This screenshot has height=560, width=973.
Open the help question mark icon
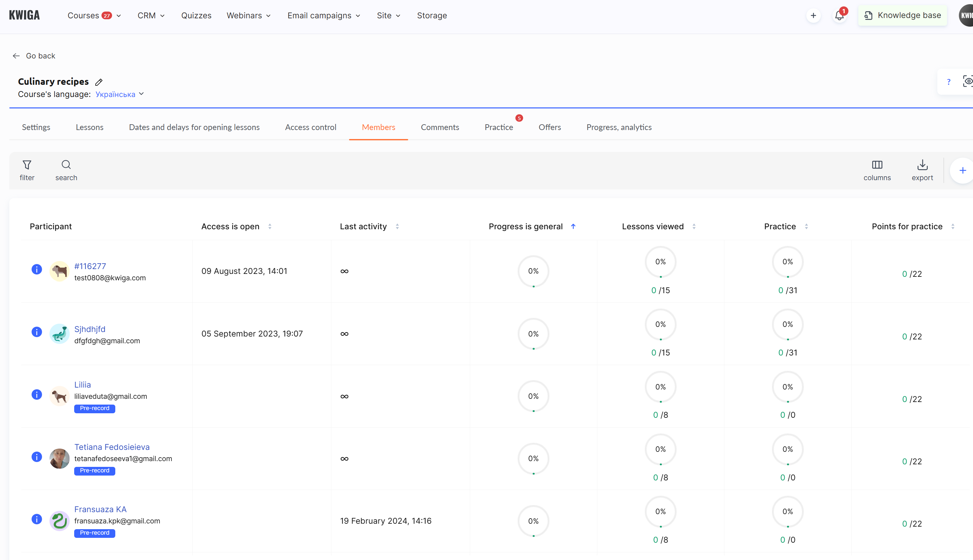tap(949, 82)
